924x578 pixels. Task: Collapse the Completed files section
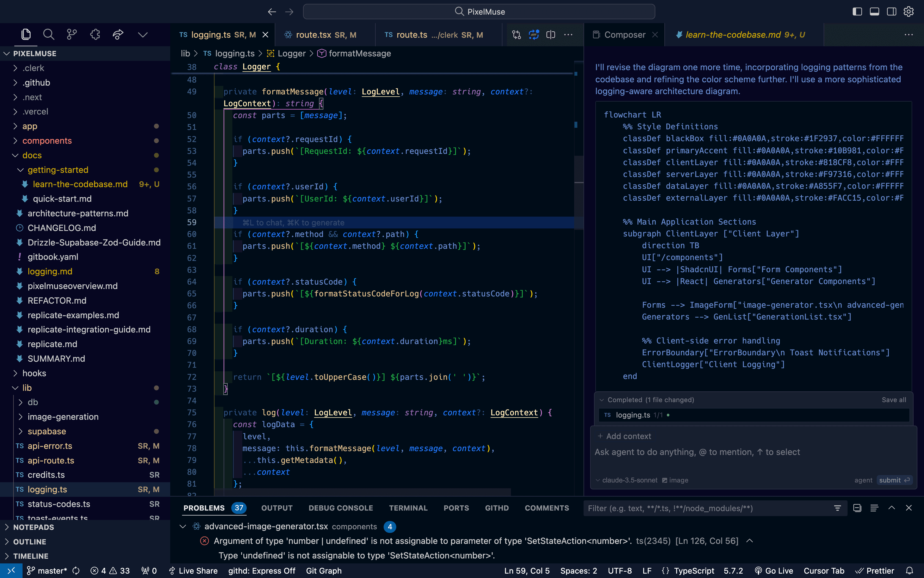[x=602, y=400]
